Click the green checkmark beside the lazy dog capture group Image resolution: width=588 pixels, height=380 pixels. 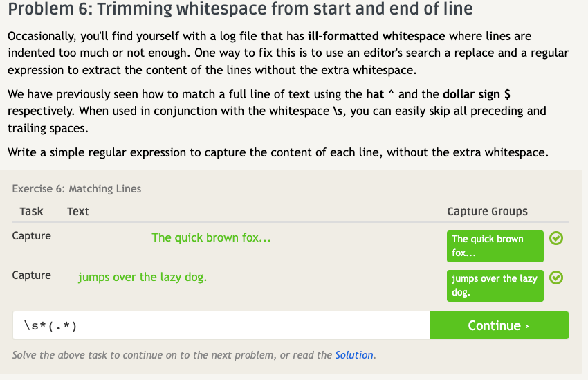(x=555, y=278)
